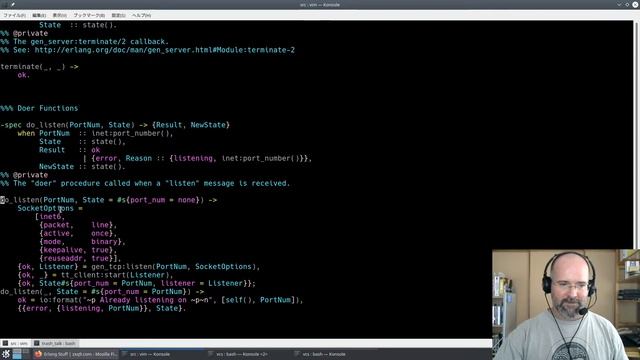Click the 'ok.' line under terminate
The height and width of the screenshot is (360, 640).
click(x=24, y=75)
